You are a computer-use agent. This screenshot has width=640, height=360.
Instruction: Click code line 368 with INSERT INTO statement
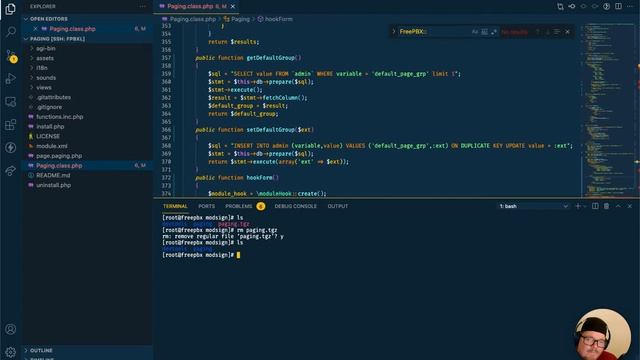[390, 146]
